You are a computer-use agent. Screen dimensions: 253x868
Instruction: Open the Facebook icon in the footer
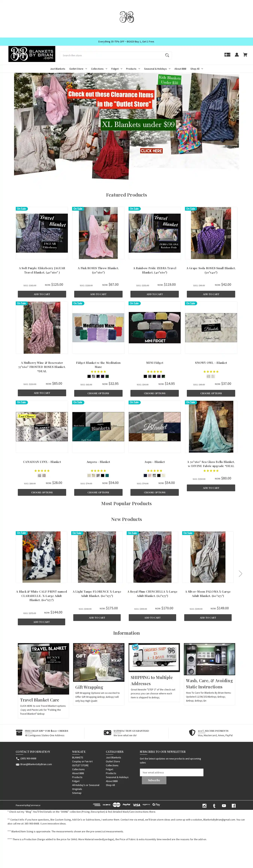pos(234,806)
